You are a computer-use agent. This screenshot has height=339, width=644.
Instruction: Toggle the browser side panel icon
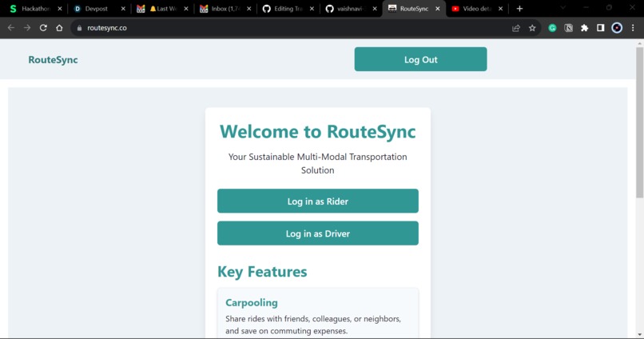tap(601, 28)
